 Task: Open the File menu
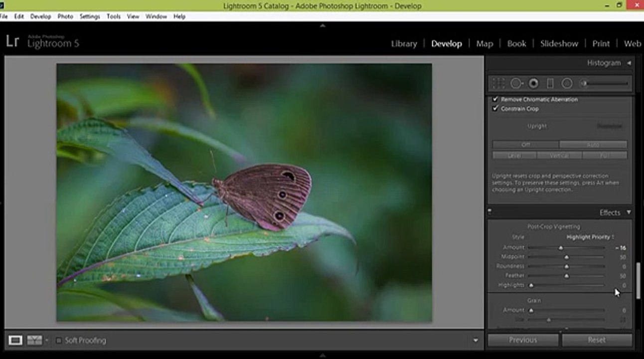[3, 16]
